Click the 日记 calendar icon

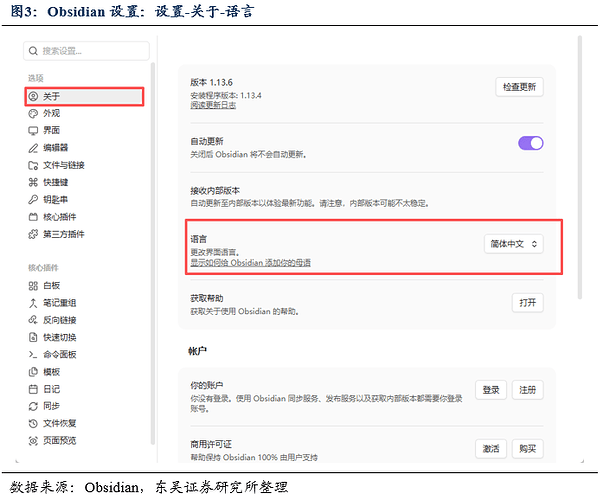click(33, 389)
